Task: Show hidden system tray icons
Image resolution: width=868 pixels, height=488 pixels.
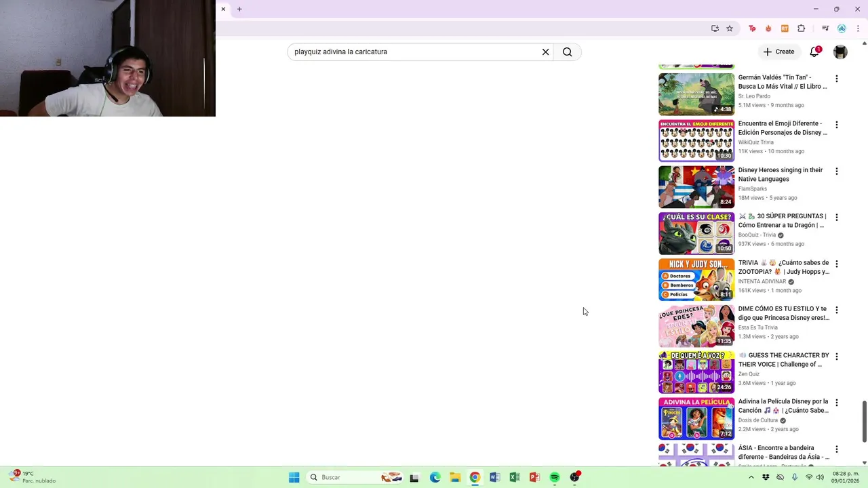Action: pyautogui.click(x=751, y=477)
